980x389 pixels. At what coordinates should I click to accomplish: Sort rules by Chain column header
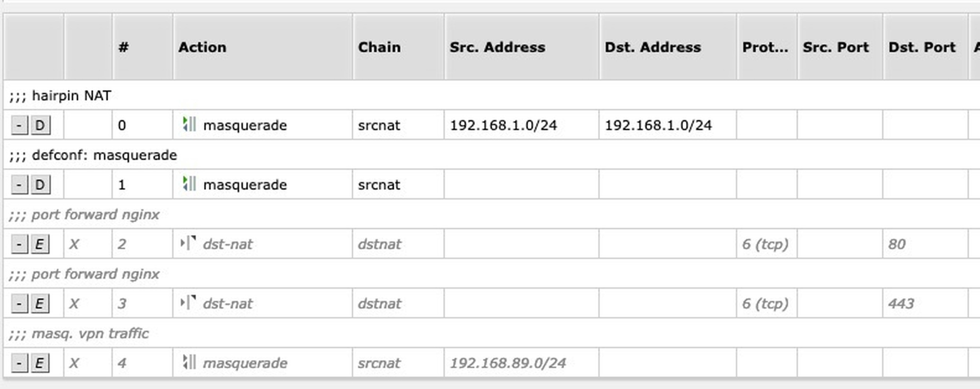(x=398, y=47)
